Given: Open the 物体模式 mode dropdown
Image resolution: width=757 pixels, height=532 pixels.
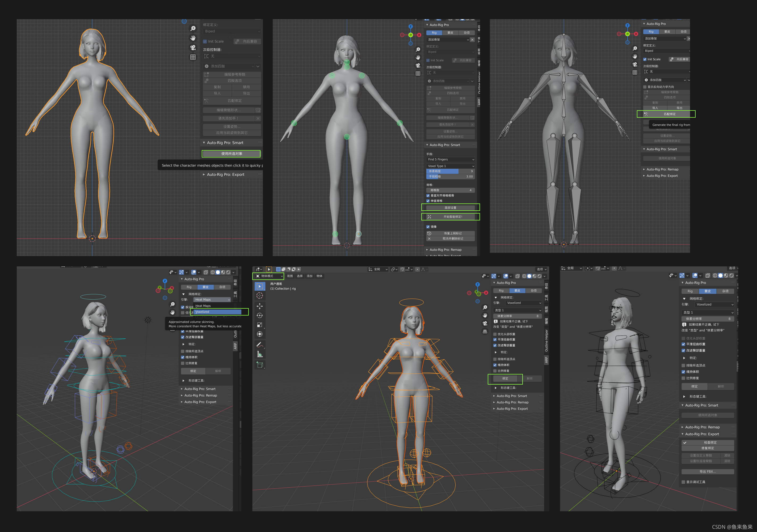Looking at the screenshot, I should click(269, 276).
